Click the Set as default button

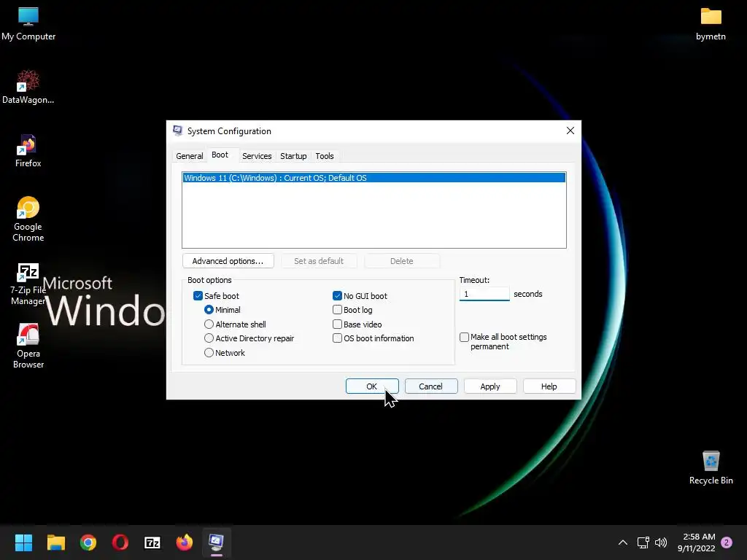(319, 261)
